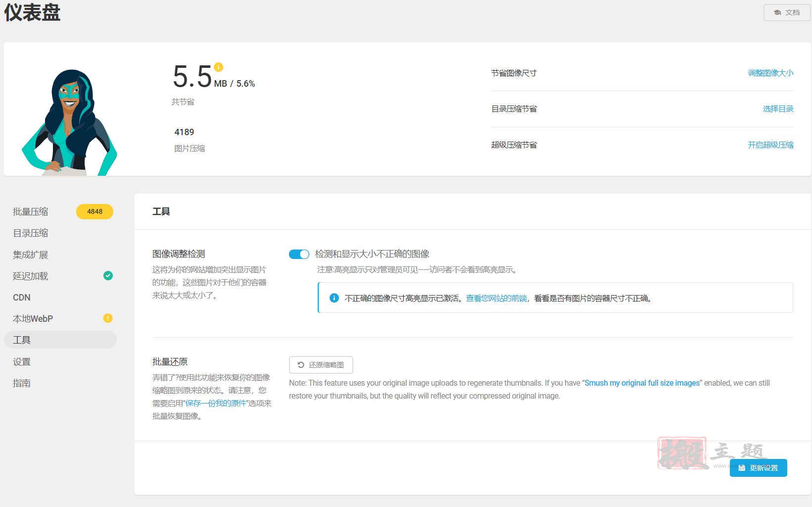Open the Smush my original full size images link
Screen dimensions: 812x507
tap(642, 383)
